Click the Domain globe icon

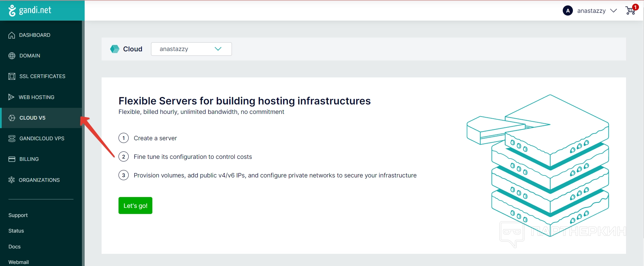click(12, 56)
